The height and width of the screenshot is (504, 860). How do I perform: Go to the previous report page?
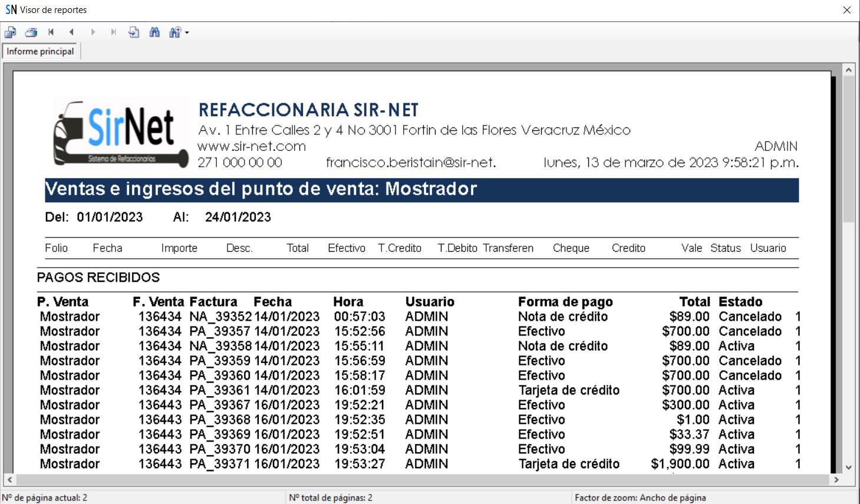(72, 32)
